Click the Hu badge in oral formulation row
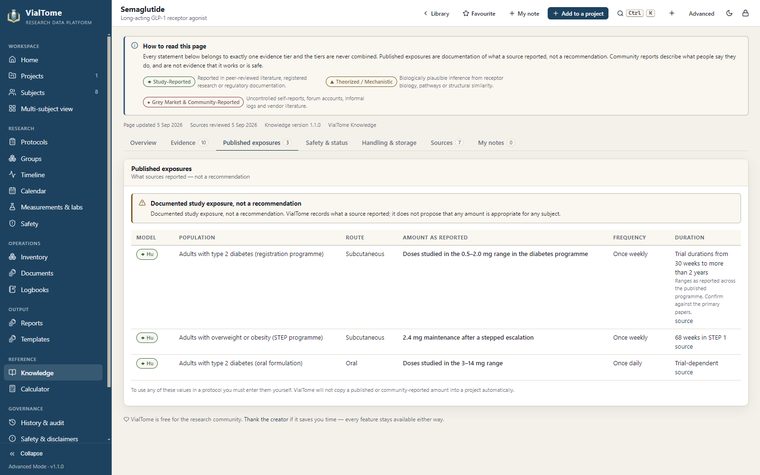The width and height of the screenshot is (760, 475). pyautogui.click(x=147, y=364)
